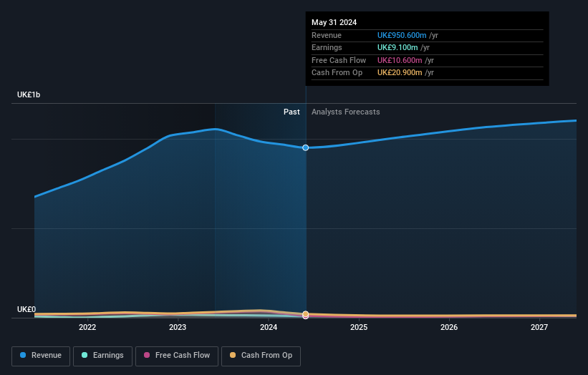588x375 pixels.
Task: Click the 2023 x-axis label
Action: 178,328
